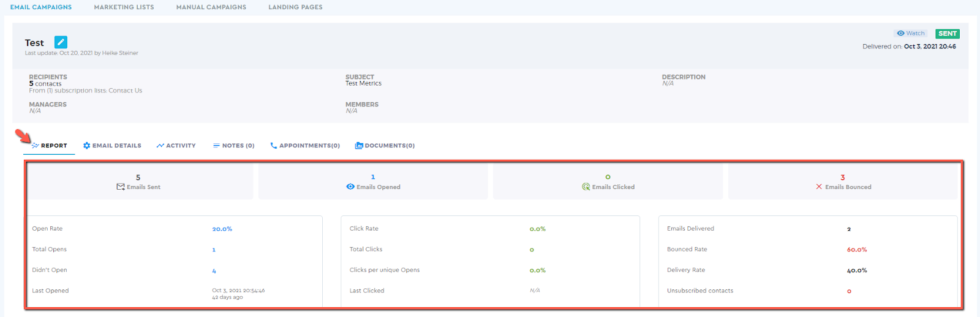
Task: Click the Last update by Heike Steiner text
Action: [81, 53]
